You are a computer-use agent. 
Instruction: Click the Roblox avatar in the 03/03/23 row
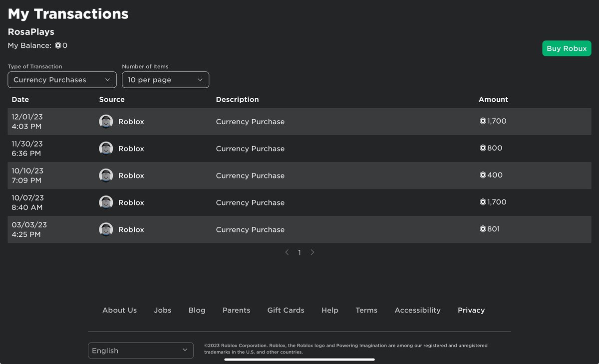click(x=106, y=229)
